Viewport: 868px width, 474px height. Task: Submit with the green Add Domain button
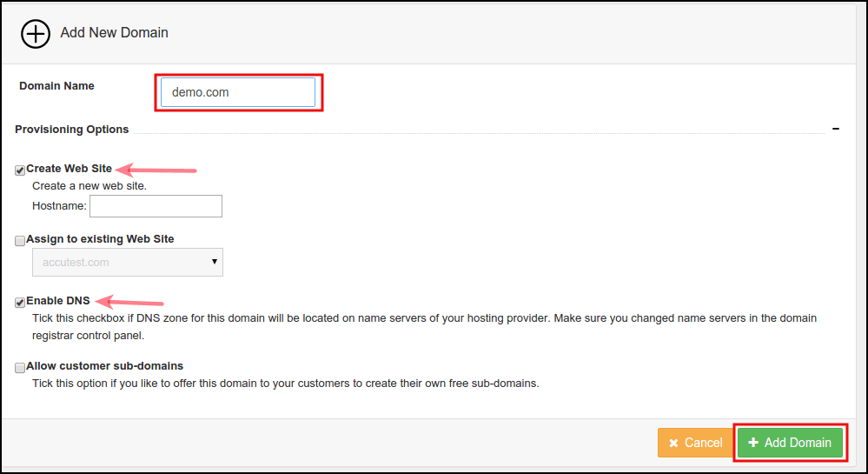[790, 443]
